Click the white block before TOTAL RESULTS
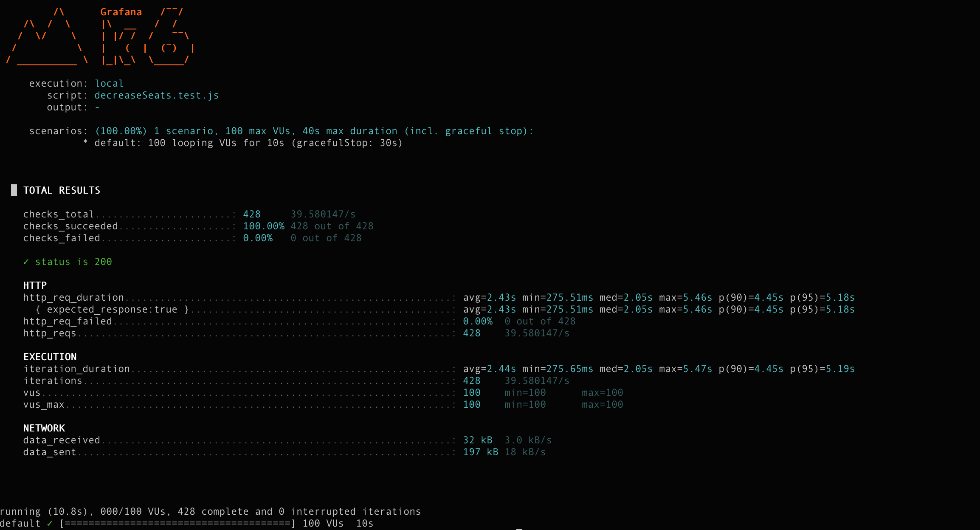The height and width of the screenshot is (530, 980). (14, 190)
